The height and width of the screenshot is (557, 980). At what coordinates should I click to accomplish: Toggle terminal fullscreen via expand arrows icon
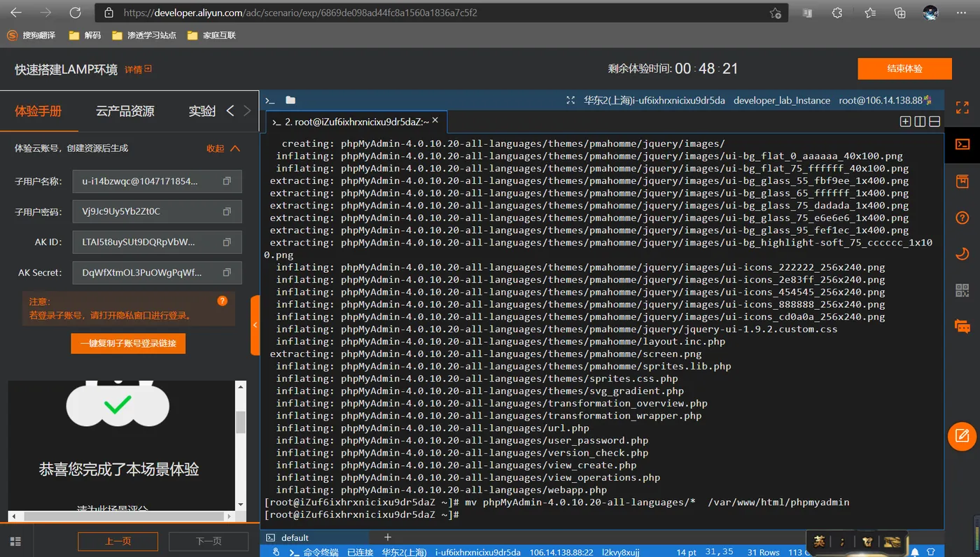pyautogui.click(x=570, y=100)
